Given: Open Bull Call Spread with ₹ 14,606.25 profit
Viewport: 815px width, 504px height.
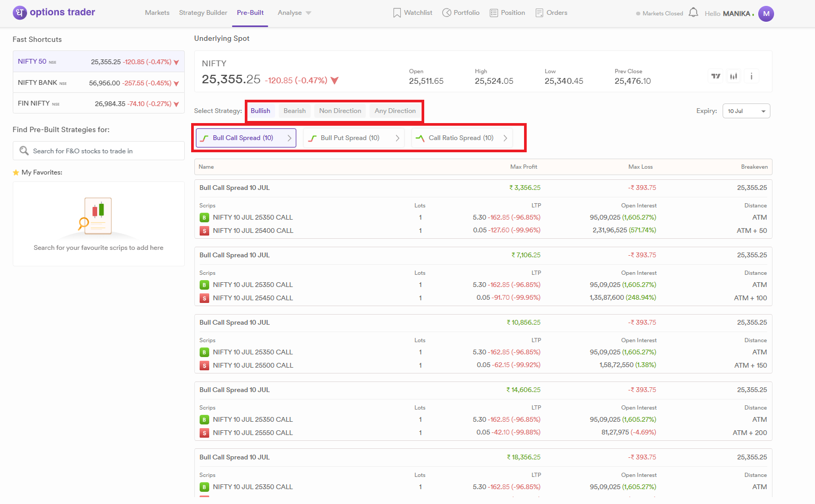Looking at the screenshot, I should click(483, 390).
